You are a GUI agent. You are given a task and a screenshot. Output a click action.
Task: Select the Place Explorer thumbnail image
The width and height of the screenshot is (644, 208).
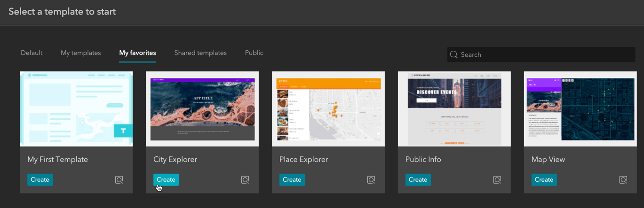(328, 109)
